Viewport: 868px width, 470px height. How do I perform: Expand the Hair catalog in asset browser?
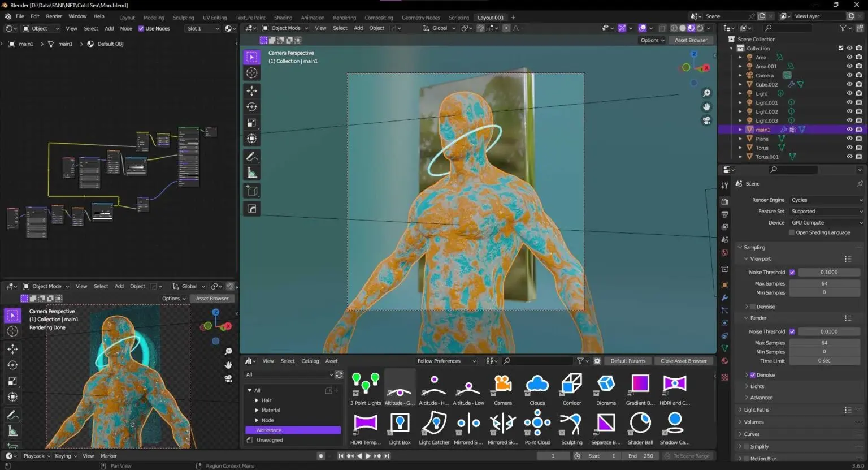tap(257, 400)
